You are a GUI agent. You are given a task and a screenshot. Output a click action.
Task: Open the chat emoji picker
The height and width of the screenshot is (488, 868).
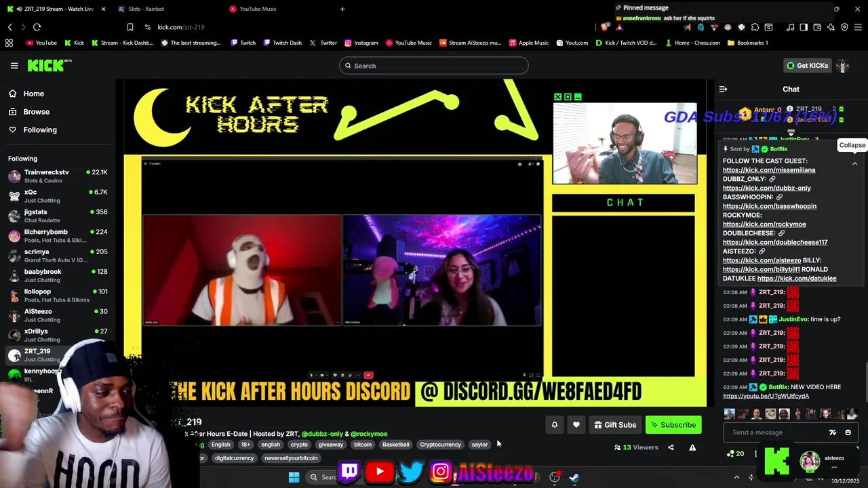click(848, 432)
